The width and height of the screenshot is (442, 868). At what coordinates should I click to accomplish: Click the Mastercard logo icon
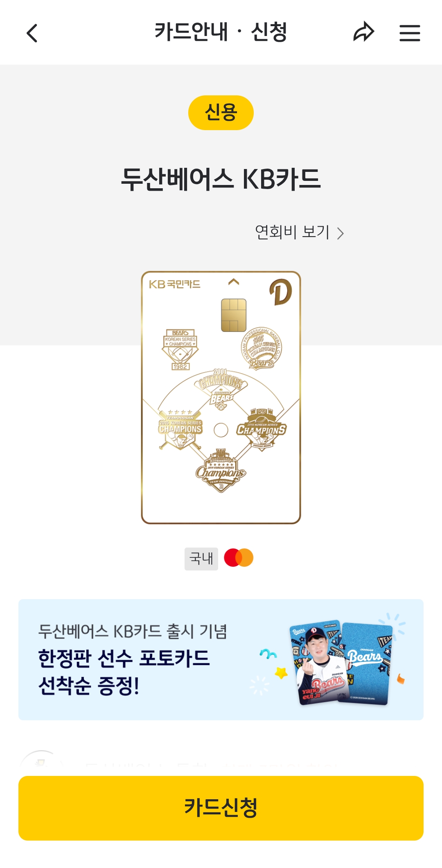(239, 558)
